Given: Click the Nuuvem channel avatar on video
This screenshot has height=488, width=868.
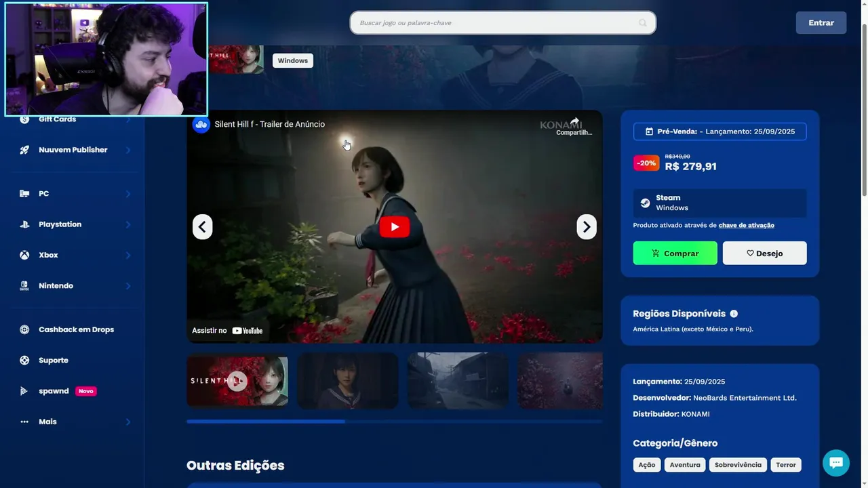Looking at the screenshot, I should tap(201, 124).
